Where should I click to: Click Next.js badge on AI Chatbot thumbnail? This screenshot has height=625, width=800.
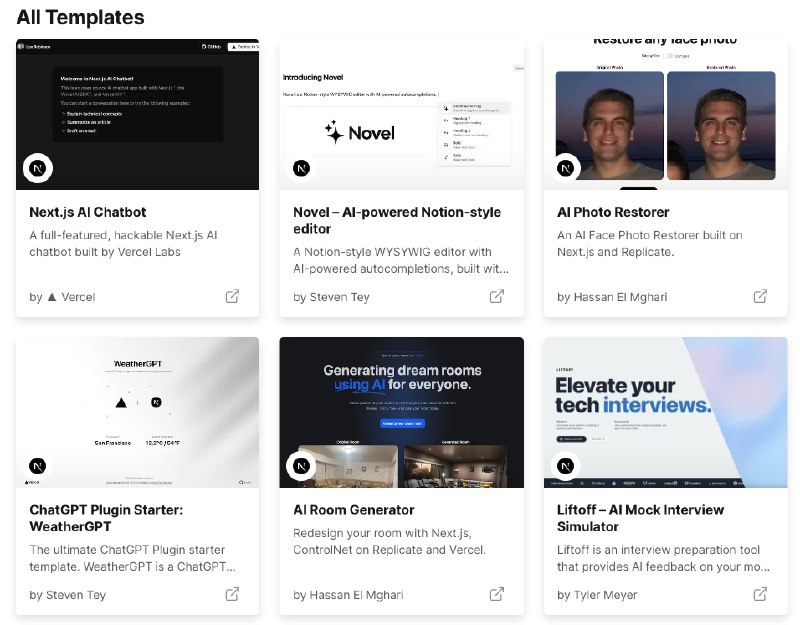point(38,168)
